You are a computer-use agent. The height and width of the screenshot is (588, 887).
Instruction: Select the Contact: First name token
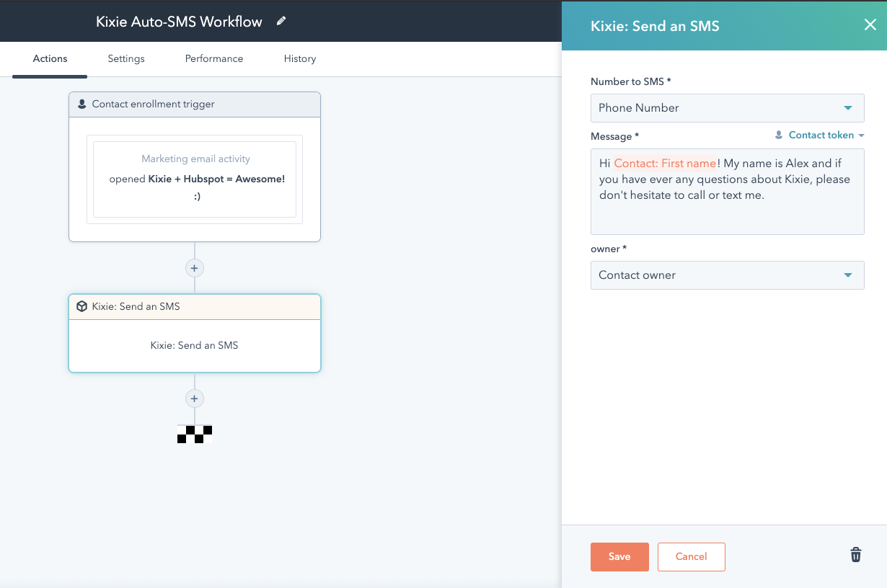tap(665, 164)
